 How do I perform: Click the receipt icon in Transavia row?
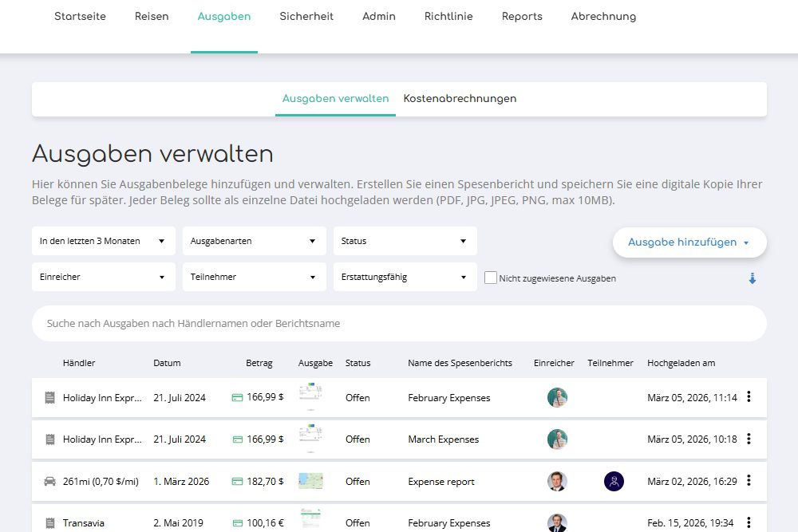click(x=49, y=523)
